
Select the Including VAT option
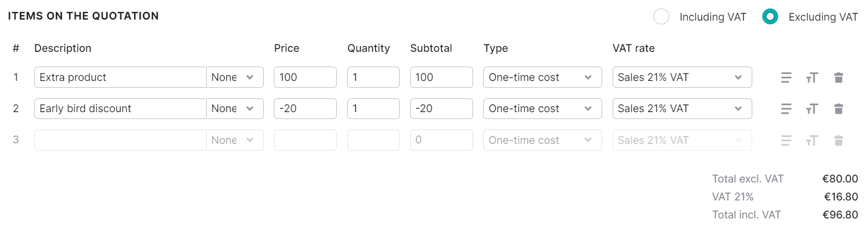point(661,17)
